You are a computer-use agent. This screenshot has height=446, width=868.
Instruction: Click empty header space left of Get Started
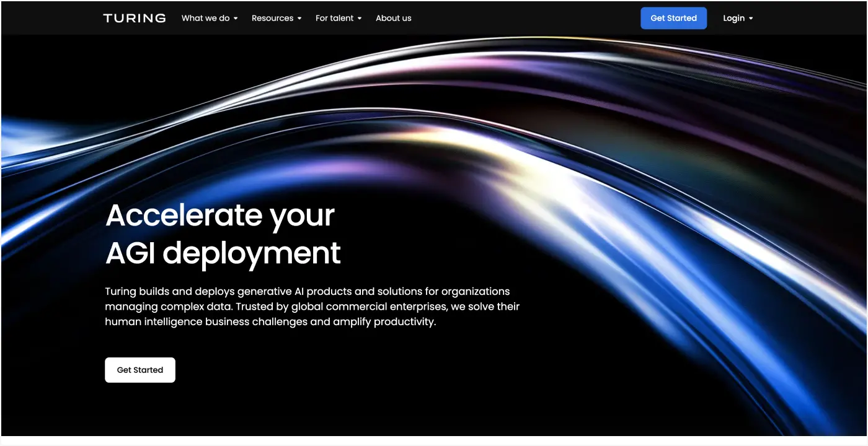point(527,18)
